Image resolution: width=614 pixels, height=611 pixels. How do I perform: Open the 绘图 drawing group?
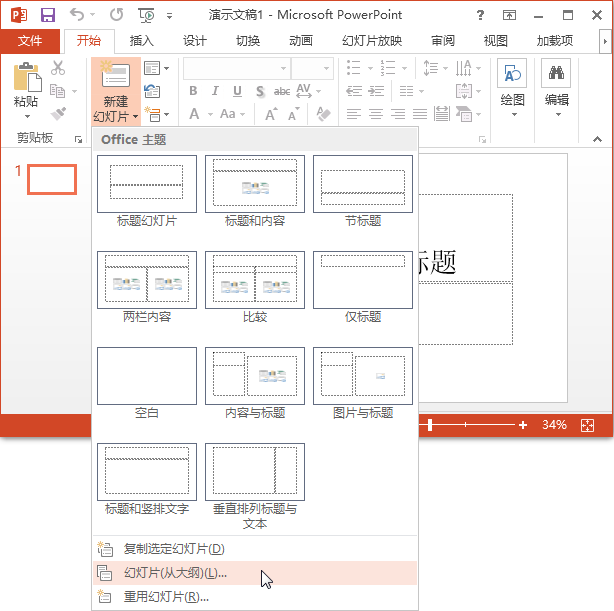pos(512,89)
